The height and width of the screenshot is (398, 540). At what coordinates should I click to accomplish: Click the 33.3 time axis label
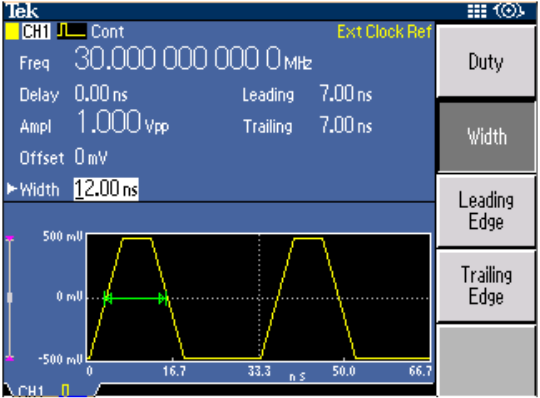259,371
